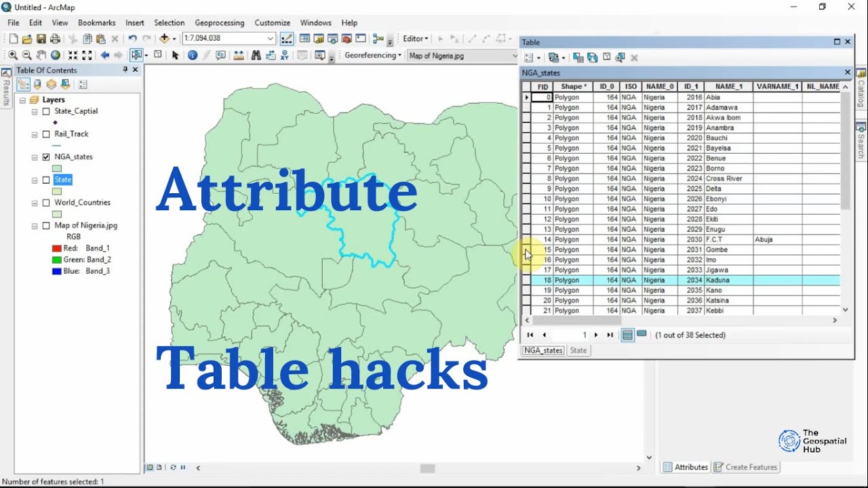Toggle State_Captial layer checkbox
This screenshot has height=488, width=868.
click(46, 111)
